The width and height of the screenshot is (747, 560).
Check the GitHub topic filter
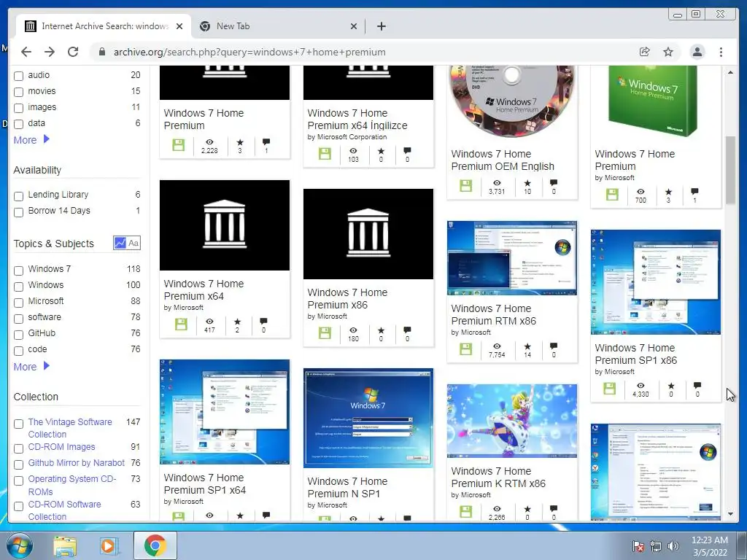click(x=18, y=335)
